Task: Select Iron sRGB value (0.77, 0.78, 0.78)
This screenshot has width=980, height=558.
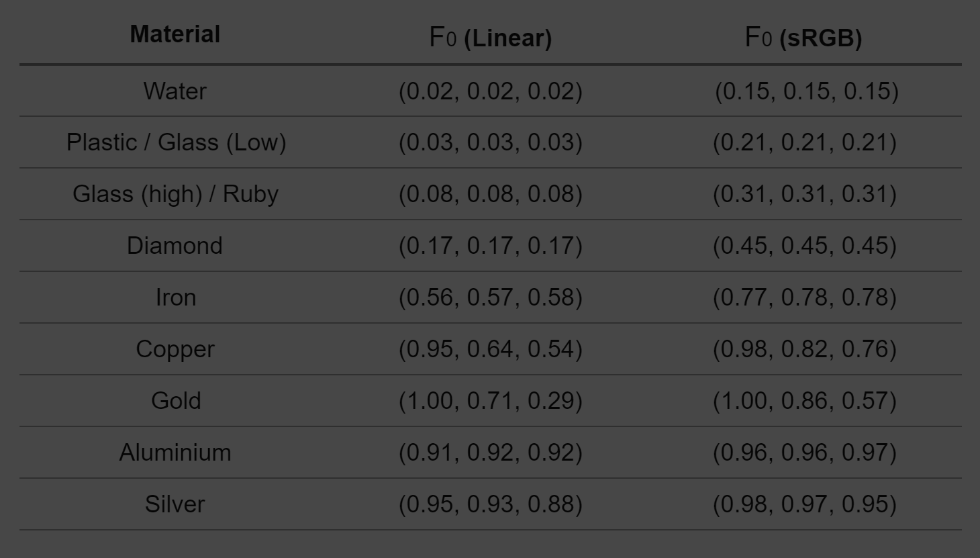Action: [x=805, y=297]
